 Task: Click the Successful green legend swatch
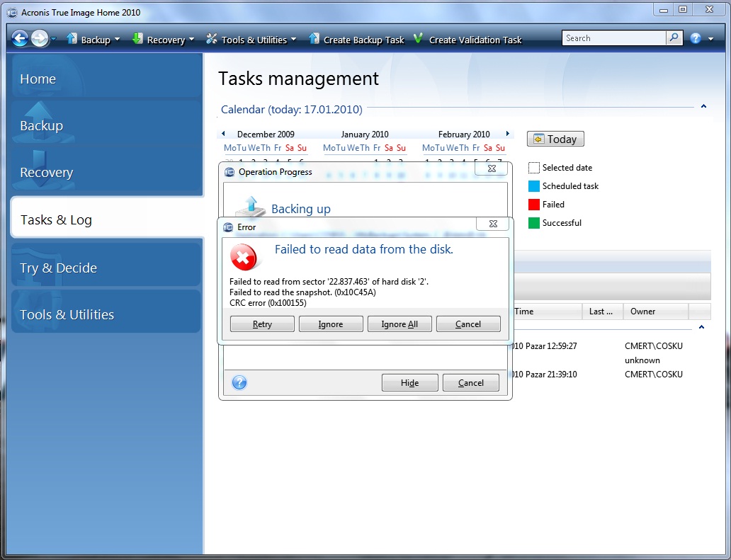tap(534, 223)
